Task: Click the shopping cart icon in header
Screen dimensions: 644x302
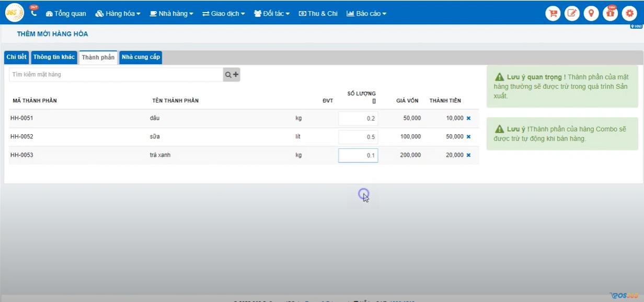Action: click(x=553, y=13)
